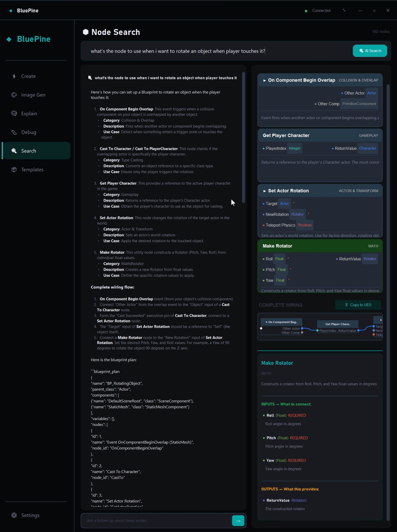Click the Debug wrench icon
The width and height of the screenshot is (397, 532).
tap(14, 132)
